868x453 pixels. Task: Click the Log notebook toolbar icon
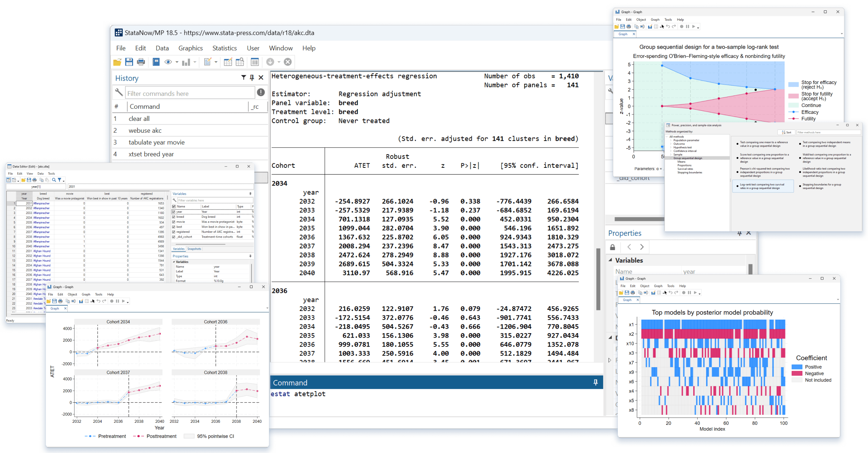coord(156,62)
